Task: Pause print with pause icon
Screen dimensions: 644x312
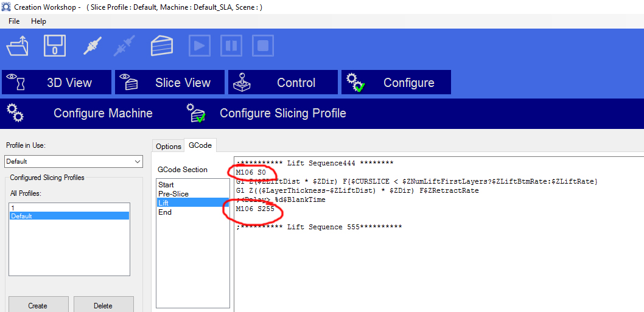Action: (x=231, y=46)
